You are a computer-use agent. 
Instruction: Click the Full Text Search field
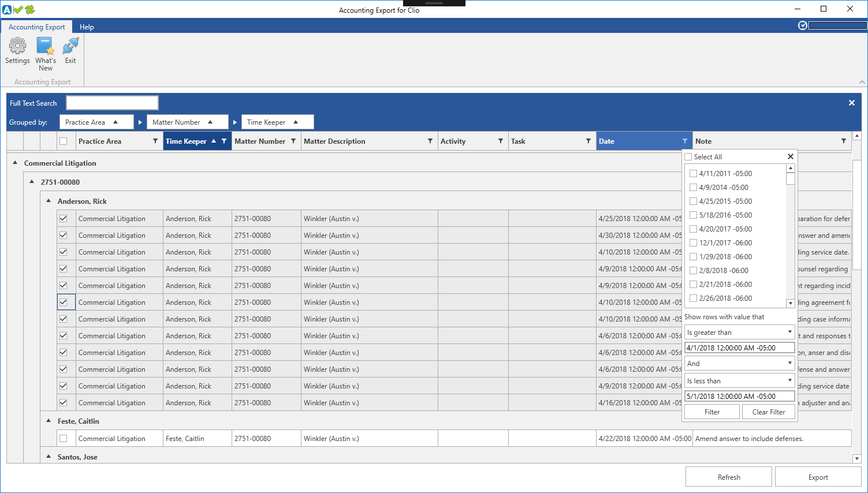tap(113, 103)
